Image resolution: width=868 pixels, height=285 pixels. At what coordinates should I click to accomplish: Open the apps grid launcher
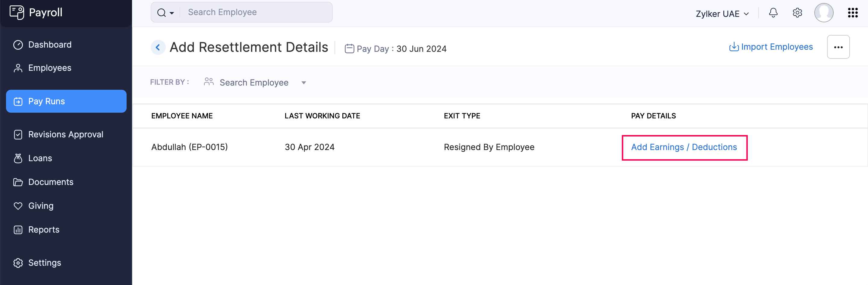pos(853,13)
